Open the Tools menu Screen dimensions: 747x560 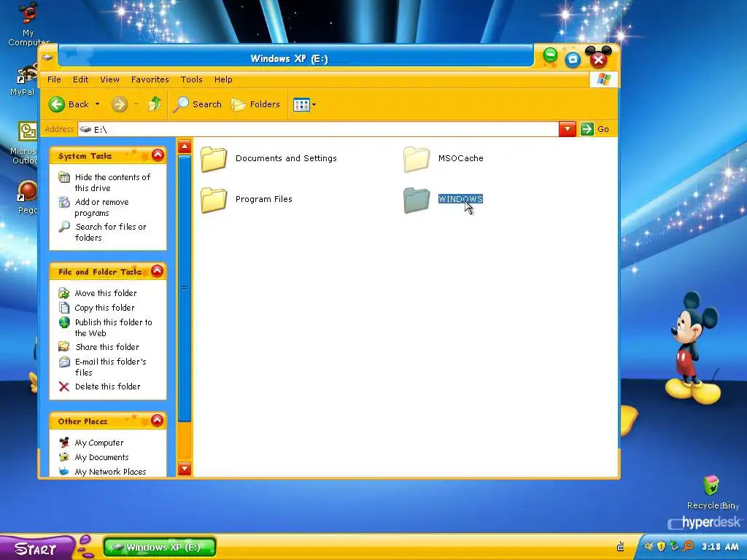192,79
